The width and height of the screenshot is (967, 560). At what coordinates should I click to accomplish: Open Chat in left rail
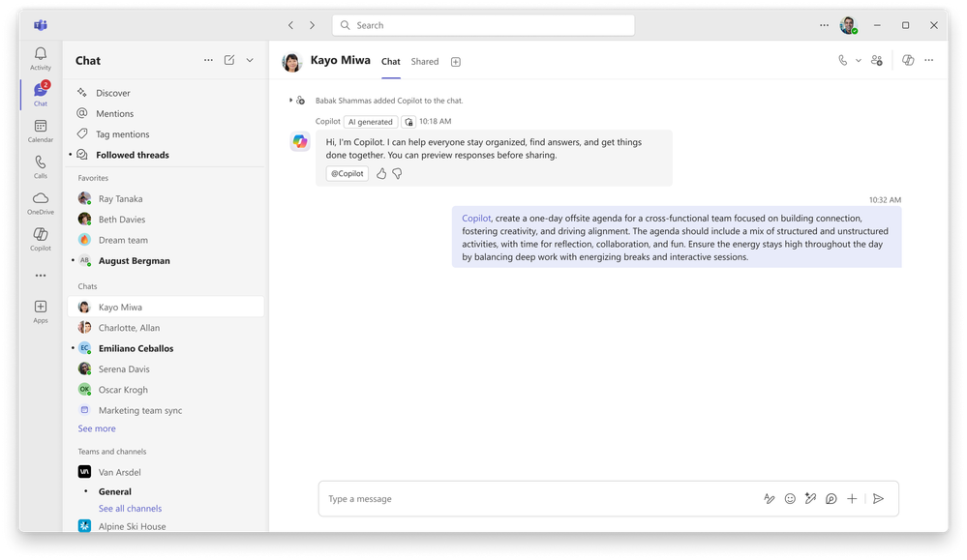click(41, 94)
